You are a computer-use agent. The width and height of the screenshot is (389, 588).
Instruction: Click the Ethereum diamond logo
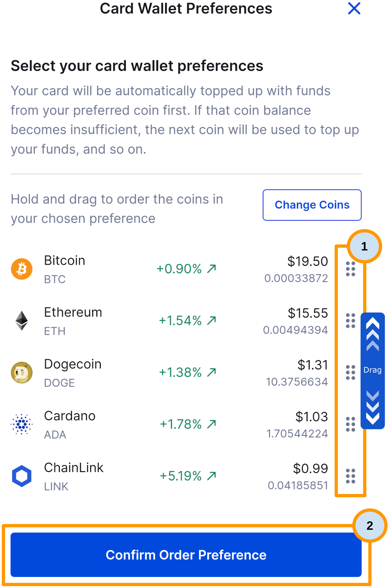coord(22,321)
